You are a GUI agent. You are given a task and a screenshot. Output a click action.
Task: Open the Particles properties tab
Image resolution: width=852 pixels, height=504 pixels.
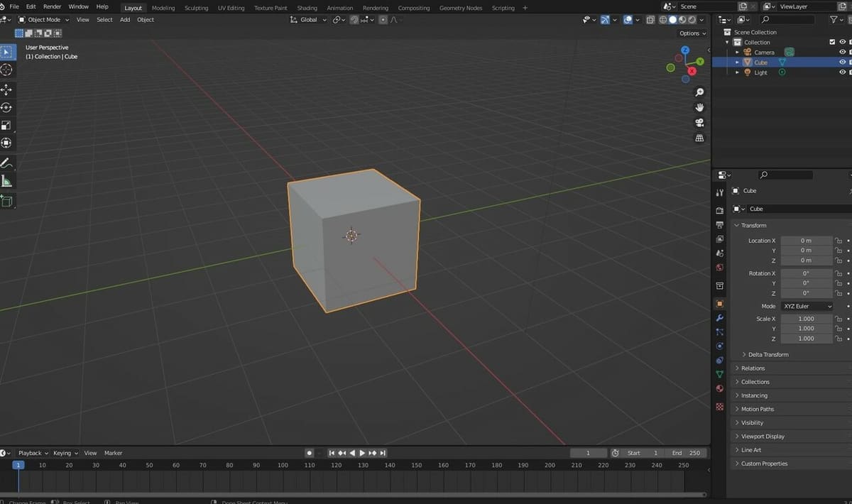point(719,332)
